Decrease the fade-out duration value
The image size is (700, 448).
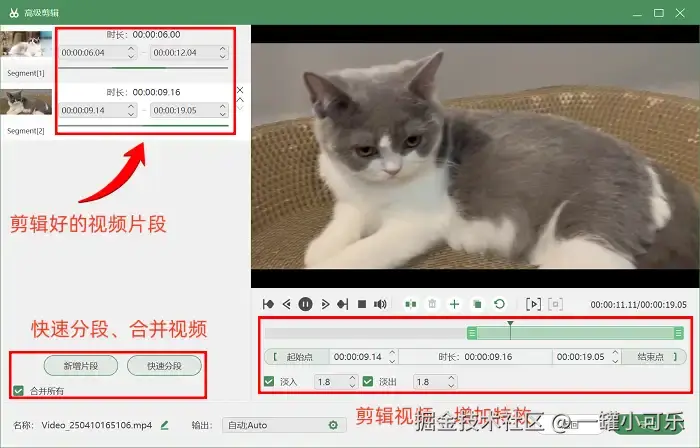(x=451, y=386)
